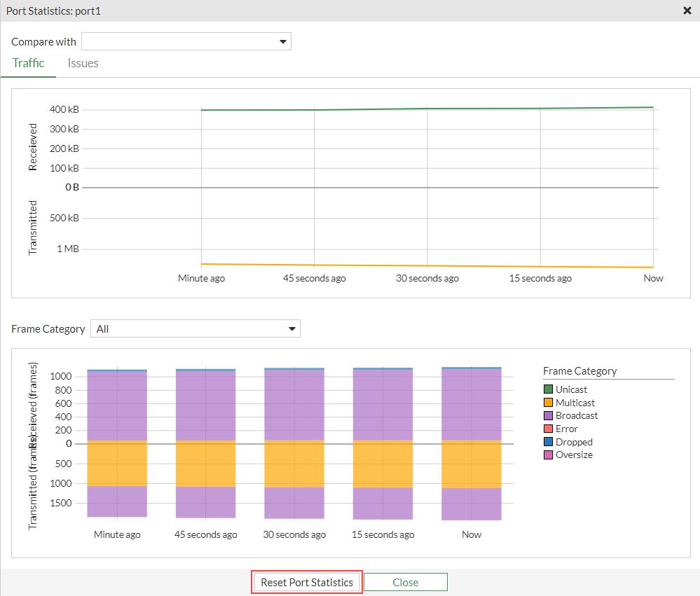Click the Close button
The image size is (700, 596).
405,582
